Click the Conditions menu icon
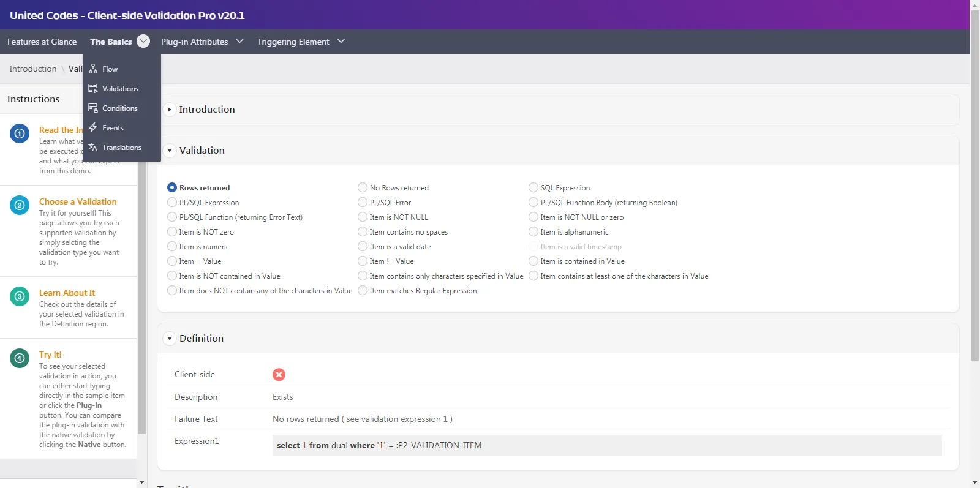980x488 pixels. pos(93,108)
